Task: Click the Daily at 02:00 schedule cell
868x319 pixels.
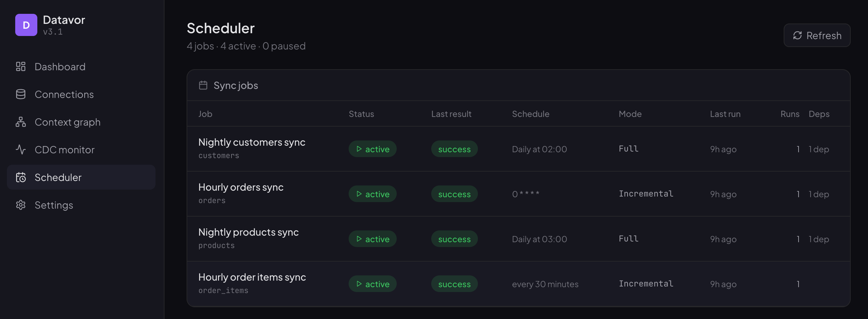Action: click(539, 149)
